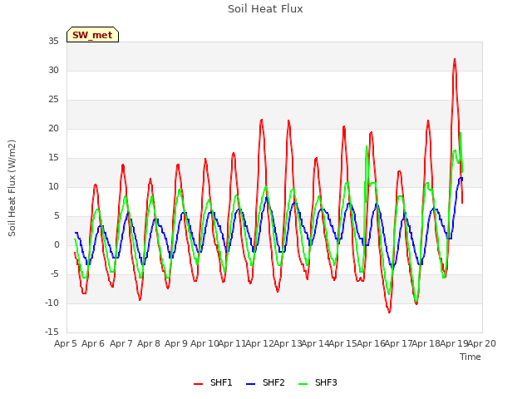The width and height of the screenshot is (532, 399).
Task: Click the SHF1 peak near Apr 19
Action: coord(455,59)
